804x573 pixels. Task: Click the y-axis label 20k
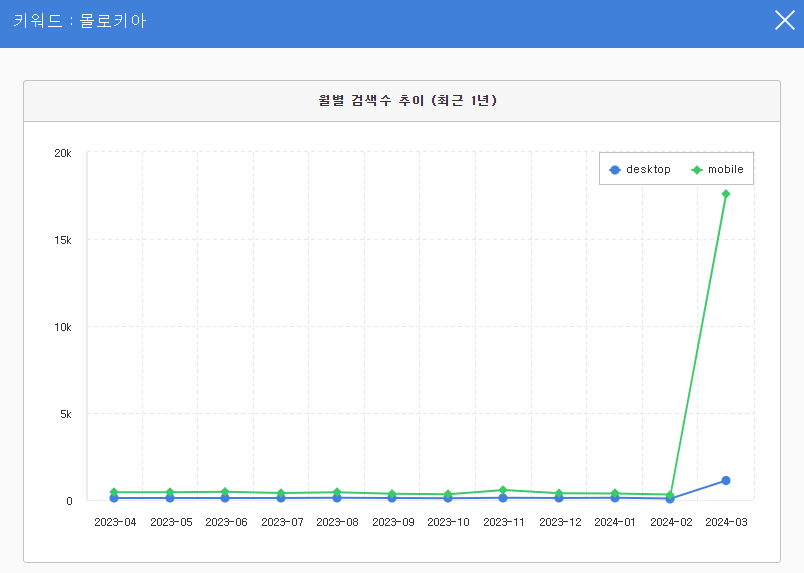pyautogui.click(x=63, y=153)
